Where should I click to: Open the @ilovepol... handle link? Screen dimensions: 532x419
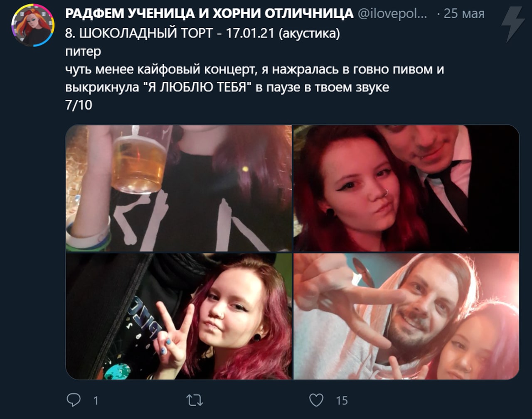coord(392,13)
